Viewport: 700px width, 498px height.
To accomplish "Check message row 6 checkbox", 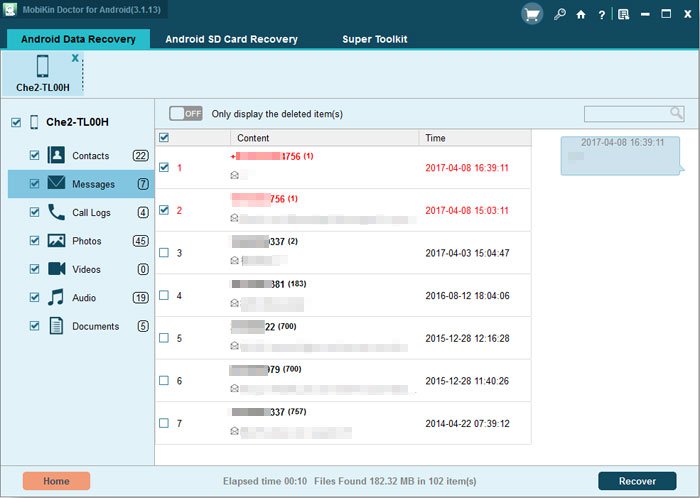I will click(164, 381).
